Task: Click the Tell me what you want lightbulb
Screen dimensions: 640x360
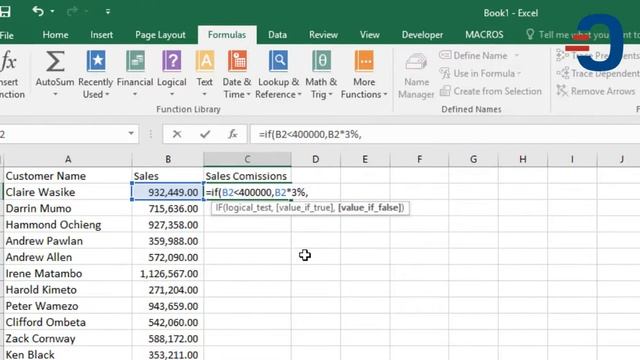Action: click(x=530, y=34)
